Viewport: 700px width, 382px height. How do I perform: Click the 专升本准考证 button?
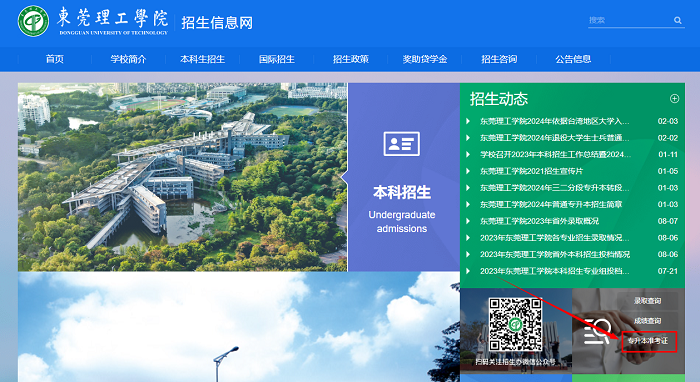click(648, 341)
